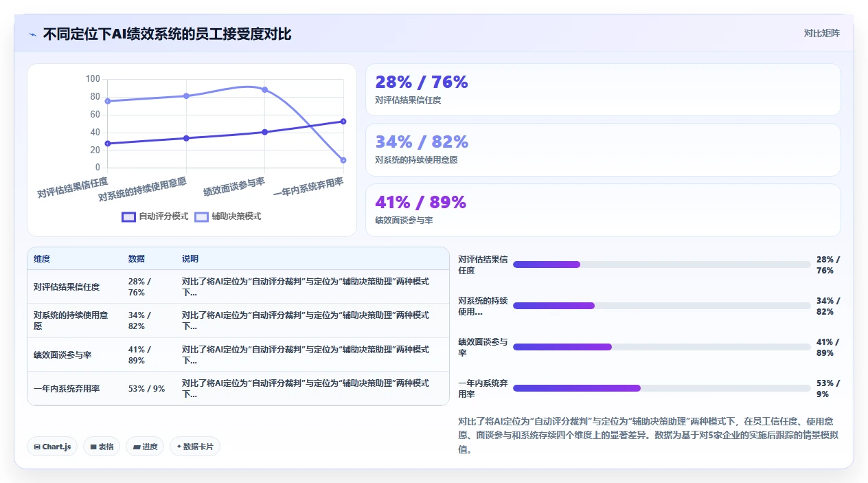Click the 辅助决策模式 legend color box
The width and height of the screenshot is (868, 483).
click(201, 216)
